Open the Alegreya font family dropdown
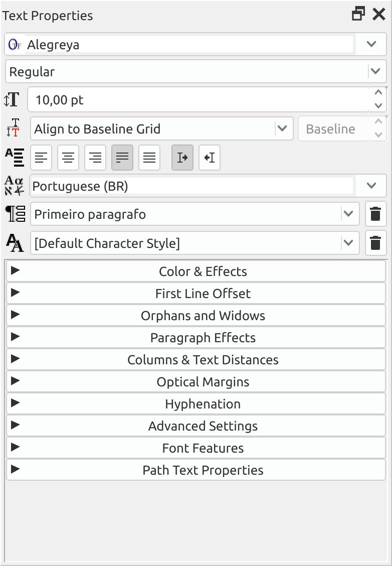The height and width of the screenshot is (566, 392). click(371, 44)
